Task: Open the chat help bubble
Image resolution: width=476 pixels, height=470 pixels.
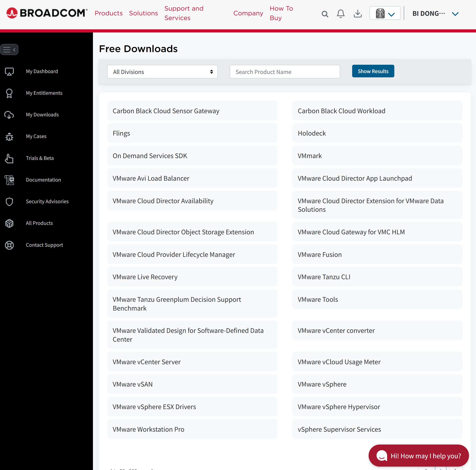Action: click(418, 456)
